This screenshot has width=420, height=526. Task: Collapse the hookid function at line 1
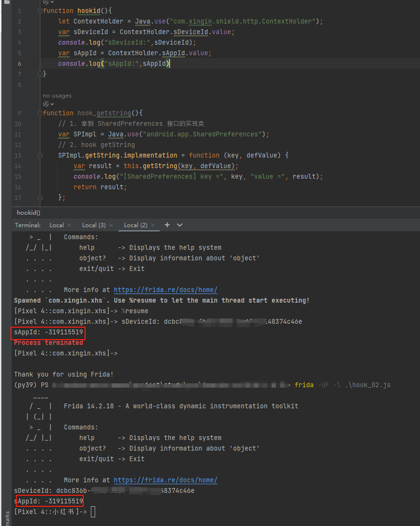point(40,11)
